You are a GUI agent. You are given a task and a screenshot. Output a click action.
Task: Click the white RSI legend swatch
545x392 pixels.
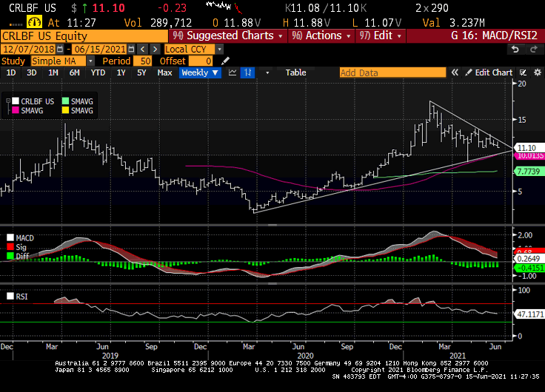(x=10, y=296)
